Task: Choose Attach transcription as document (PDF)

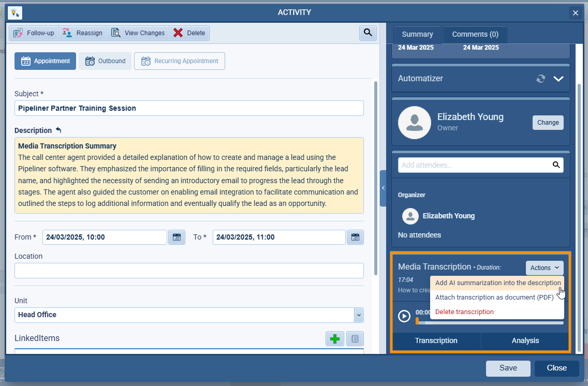Action: (494, 297)
